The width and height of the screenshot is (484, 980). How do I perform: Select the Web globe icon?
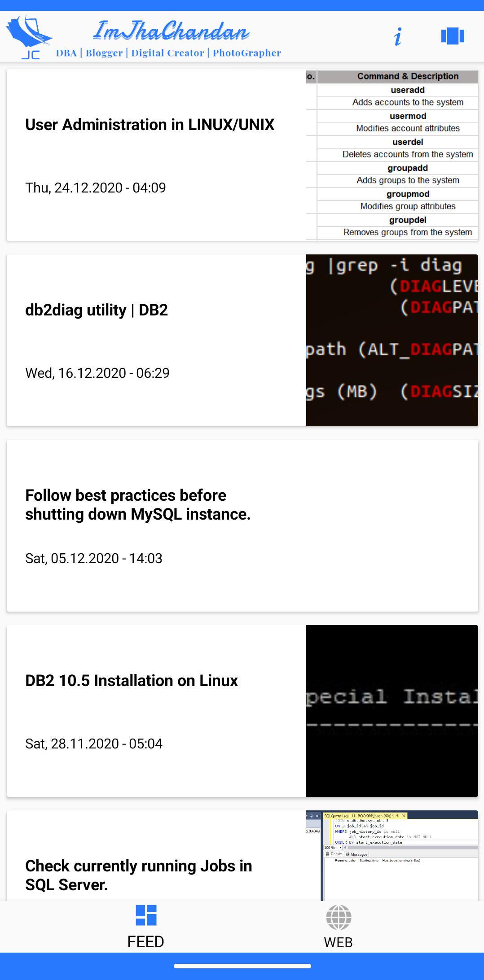coord(339,917)
